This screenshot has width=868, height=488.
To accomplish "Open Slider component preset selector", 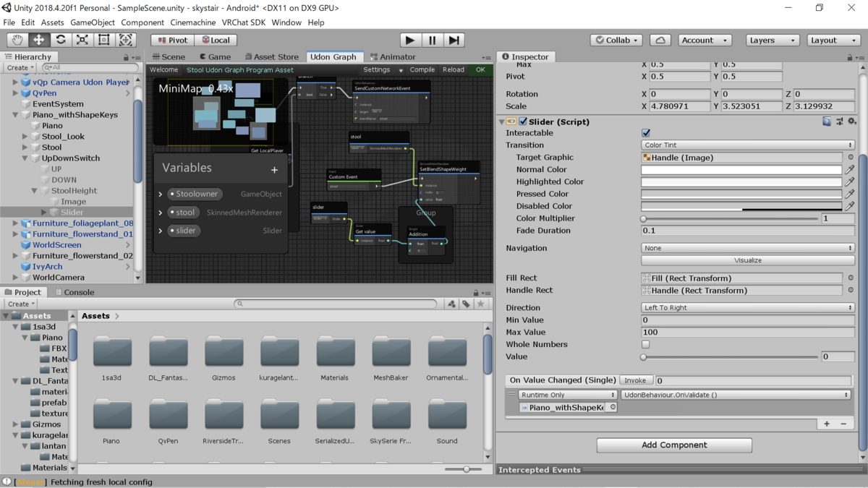I will point(839,121).
